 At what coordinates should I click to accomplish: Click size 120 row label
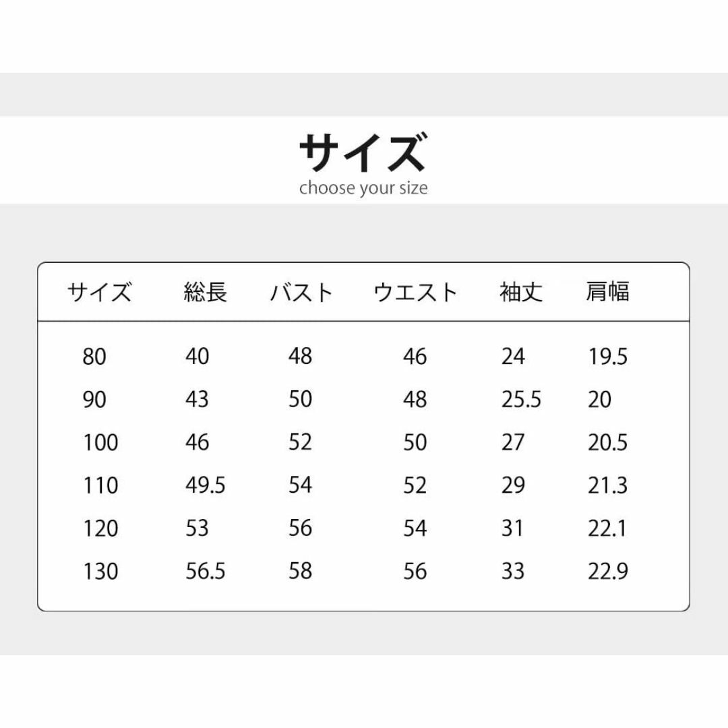(x=100, y=528)
